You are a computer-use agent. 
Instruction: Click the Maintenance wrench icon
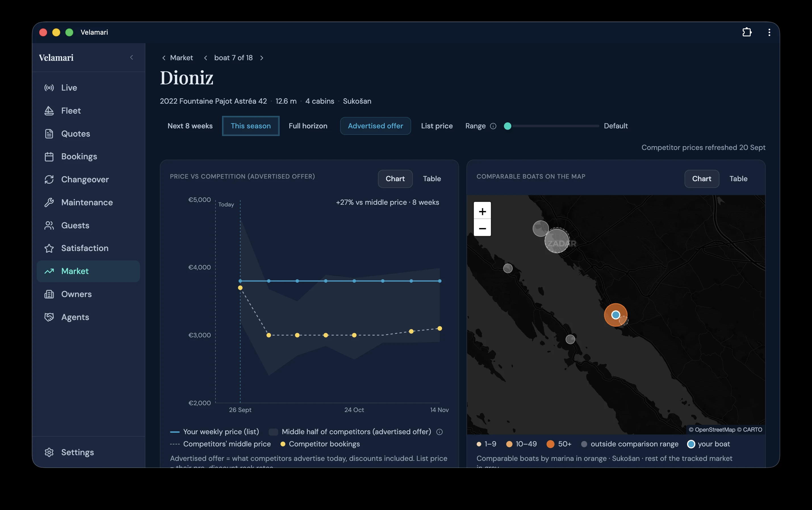49,202
